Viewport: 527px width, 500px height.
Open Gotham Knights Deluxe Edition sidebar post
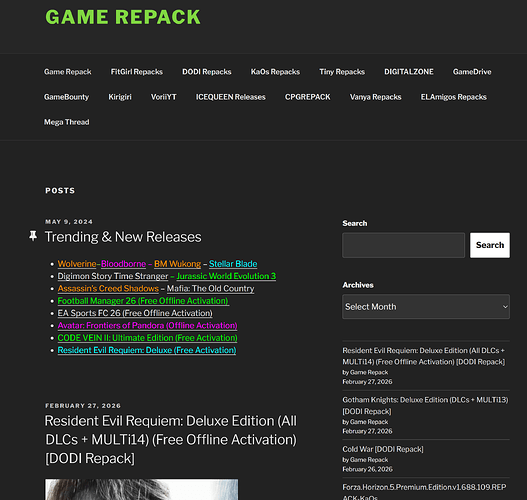[x=425, y=406]
